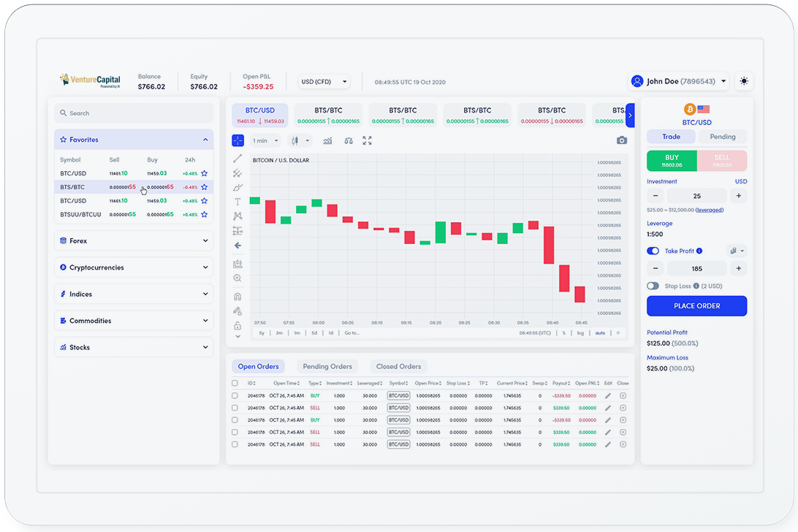Select the text tool in chart toolbar

pos(237,201)
